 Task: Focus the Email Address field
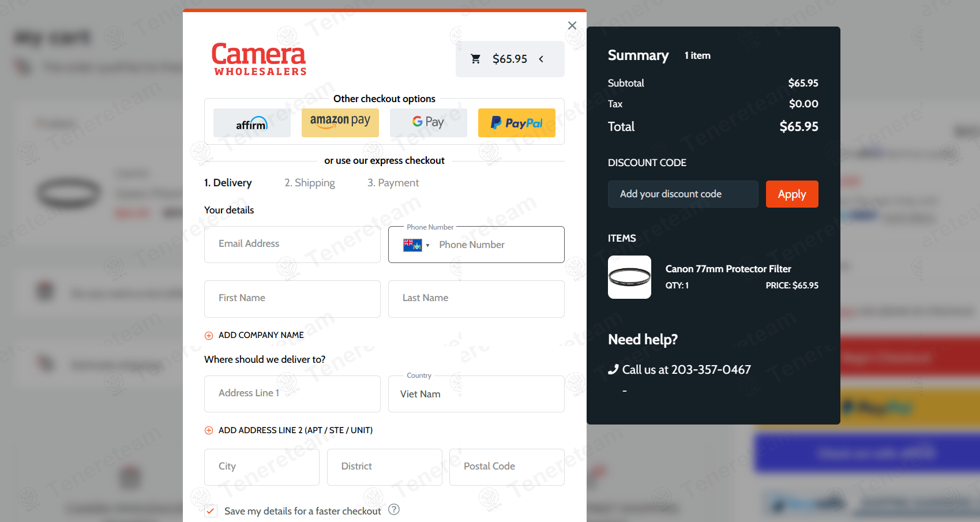tap(292, 244)
